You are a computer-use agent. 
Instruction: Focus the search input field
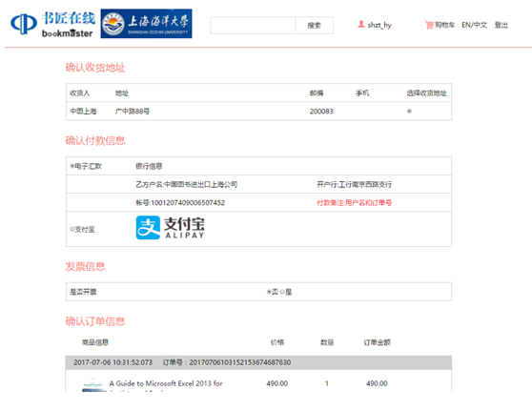pos(253,25)
